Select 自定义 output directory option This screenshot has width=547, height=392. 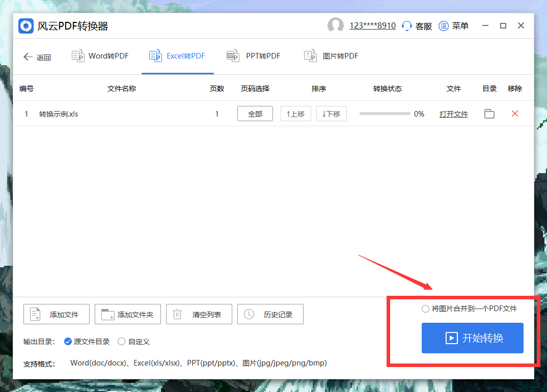133,342
